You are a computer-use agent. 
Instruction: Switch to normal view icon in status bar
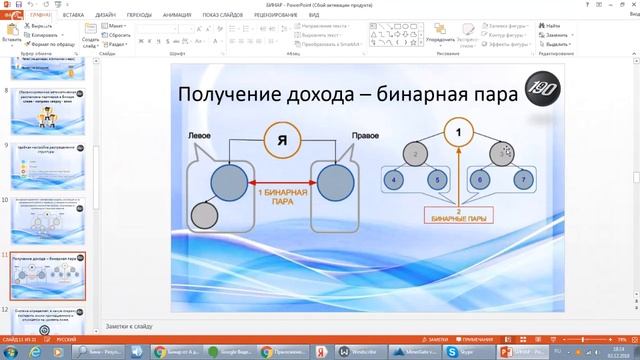(x=508, y=340)
